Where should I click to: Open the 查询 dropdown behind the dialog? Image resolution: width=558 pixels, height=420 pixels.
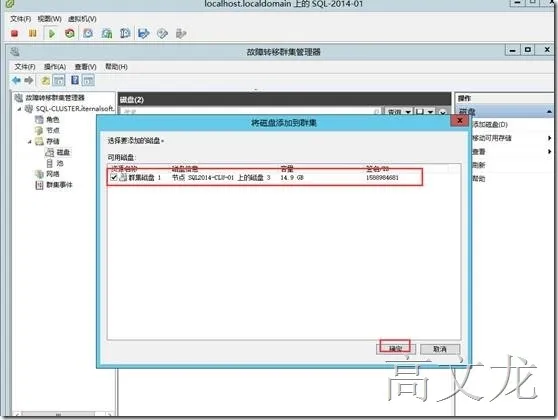click(x=398, y=112)
